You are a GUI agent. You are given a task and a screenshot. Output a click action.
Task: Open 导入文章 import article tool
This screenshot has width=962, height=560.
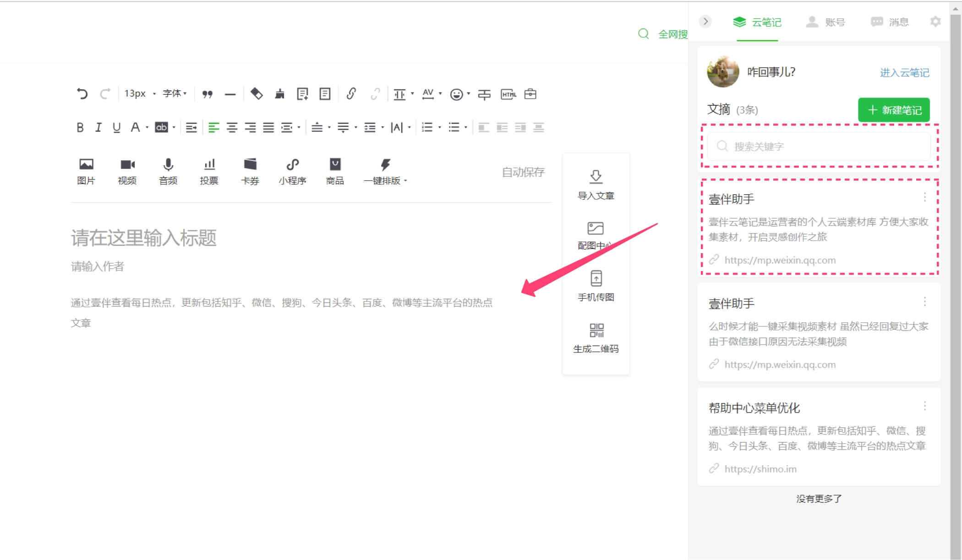coord(596,185)
